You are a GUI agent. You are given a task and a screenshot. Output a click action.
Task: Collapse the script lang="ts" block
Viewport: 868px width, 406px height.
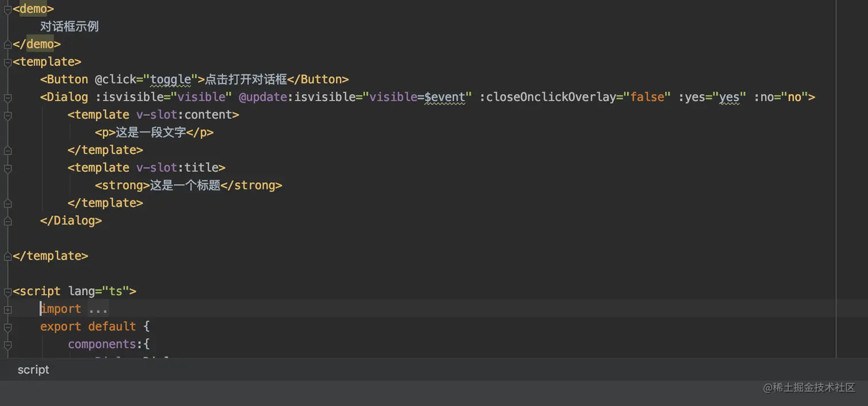(x=7, y=291)
